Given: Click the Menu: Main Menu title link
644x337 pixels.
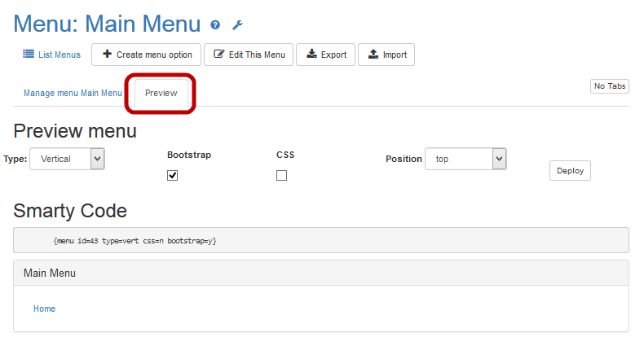Looking at the screenshot, I should [x=107, y=24].
